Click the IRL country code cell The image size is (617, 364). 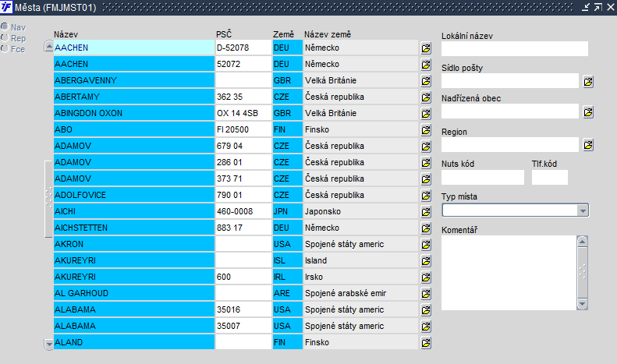(x=288, y=277)
